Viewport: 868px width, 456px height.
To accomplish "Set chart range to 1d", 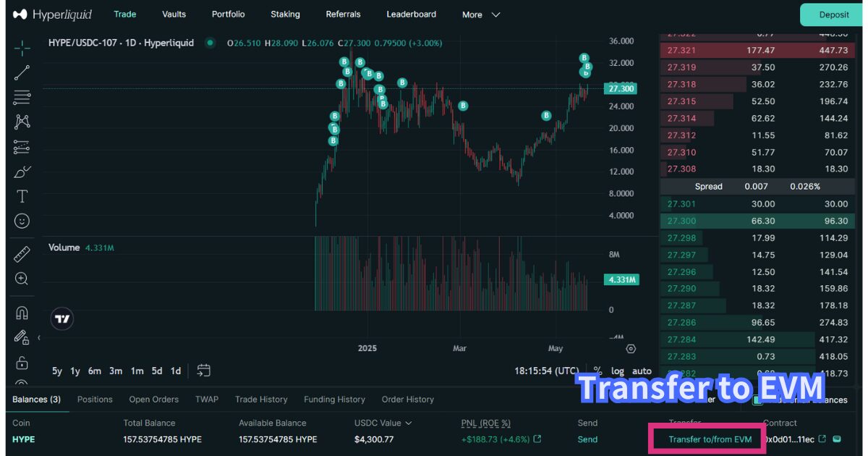I will 176,371.
